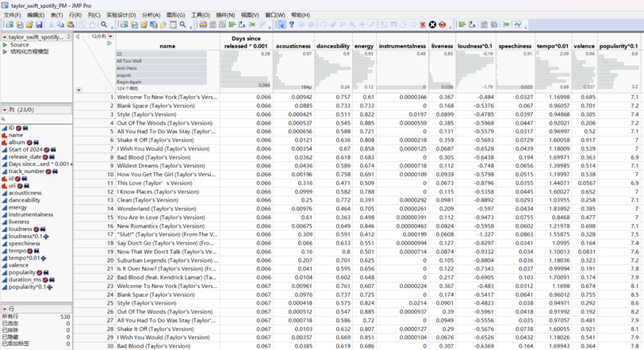Viewport: 644px width, 350px height.
Task: Run the 结构化方程模型 script green triangle
Action: click(x=5, y=52)
